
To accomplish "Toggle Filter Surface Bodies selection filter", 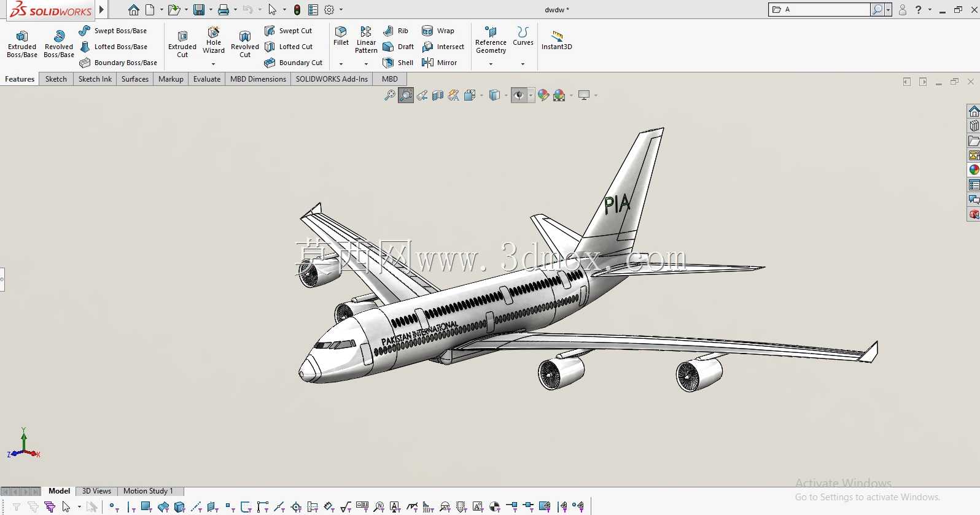I will coord(163,507).
